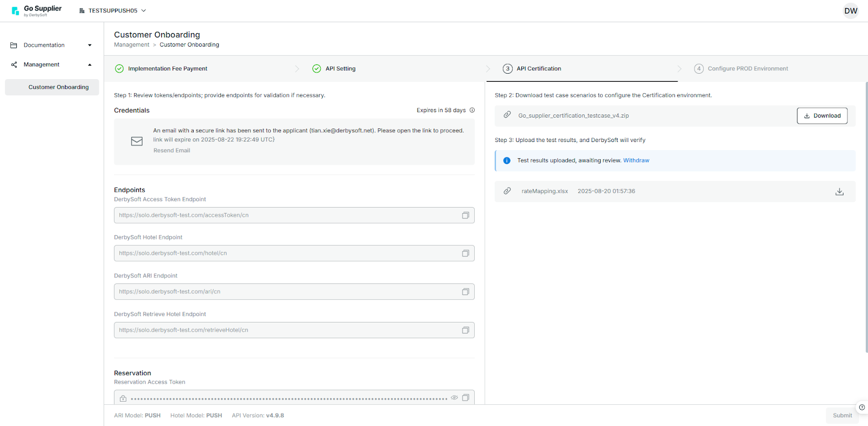868x426 pixels.
Task: Click the info icon beside Expires in 58 days
Action: [472, 110]
